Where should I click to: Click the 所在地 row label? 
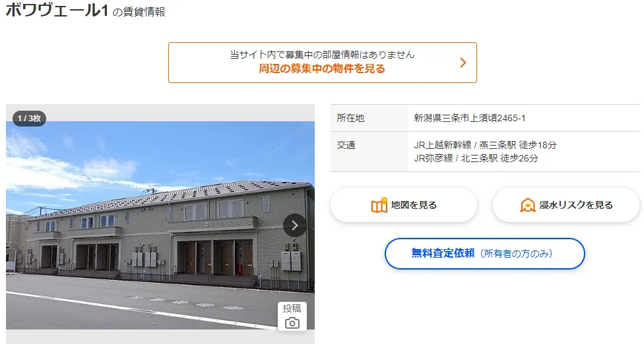[350, 118]
